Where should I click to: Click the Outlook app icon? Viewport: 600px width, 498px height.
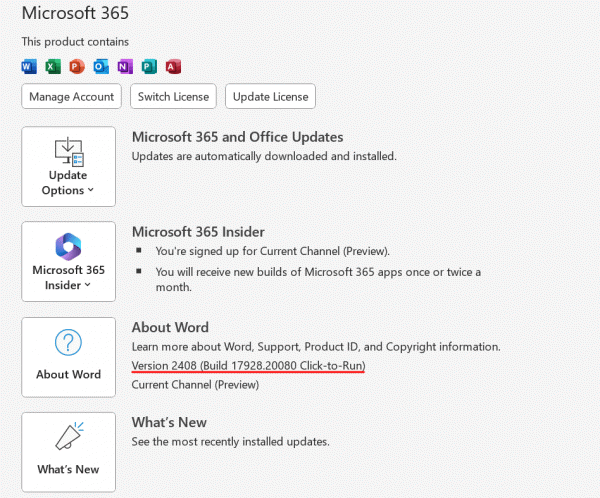tap(101, 67)
